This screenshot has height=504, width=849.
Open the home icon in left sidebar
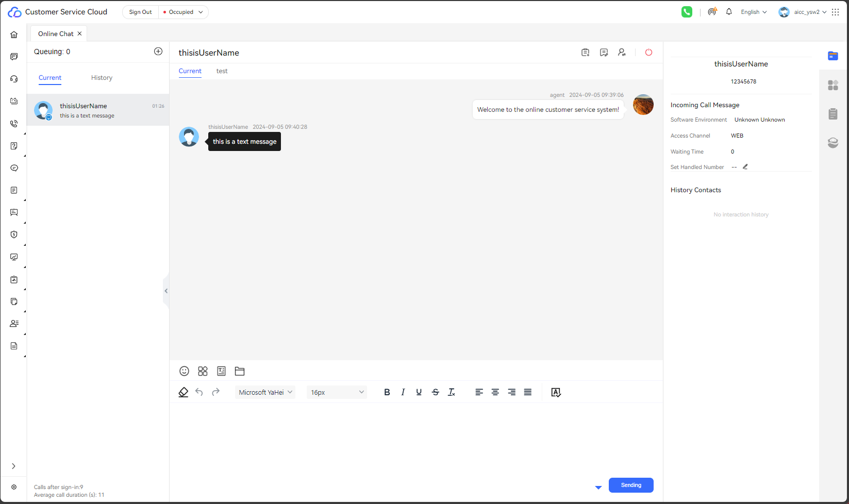14,35
